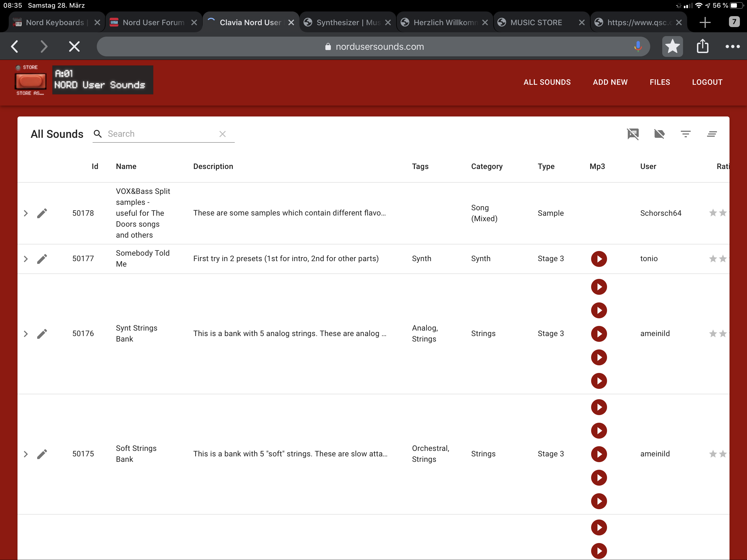
Task: Open FILES in the navigation
Action: coord(660,82)
